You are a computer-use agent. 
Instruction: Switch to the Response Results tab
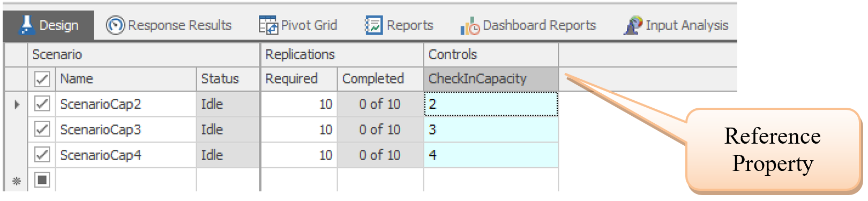[169, 25]
